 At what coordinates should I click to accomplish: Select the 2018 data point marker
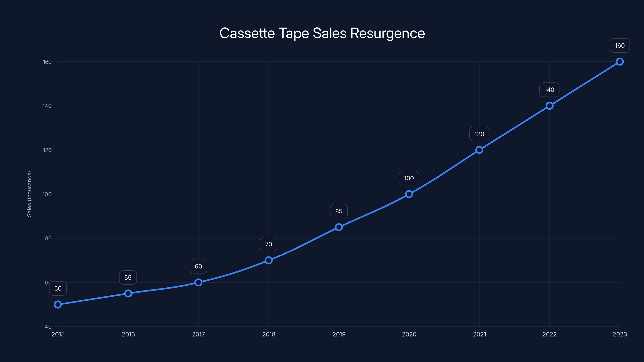coord(268,260)
